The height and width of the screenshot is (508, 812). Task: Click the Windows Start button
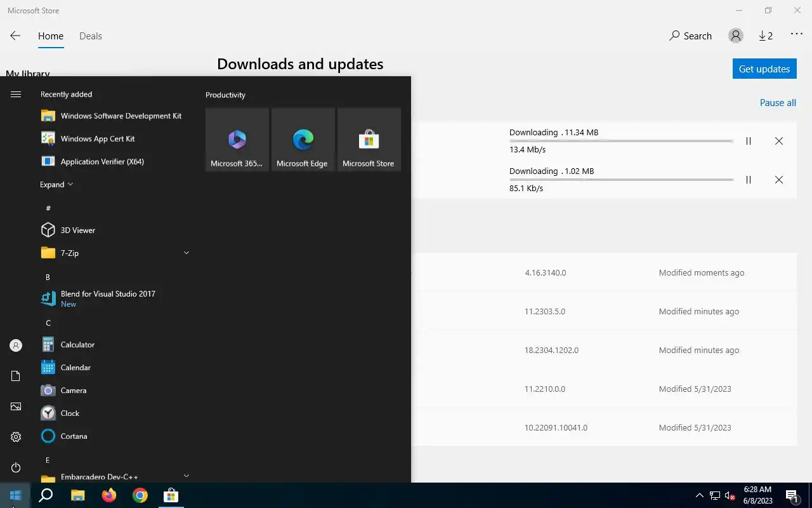pos(15,495)
